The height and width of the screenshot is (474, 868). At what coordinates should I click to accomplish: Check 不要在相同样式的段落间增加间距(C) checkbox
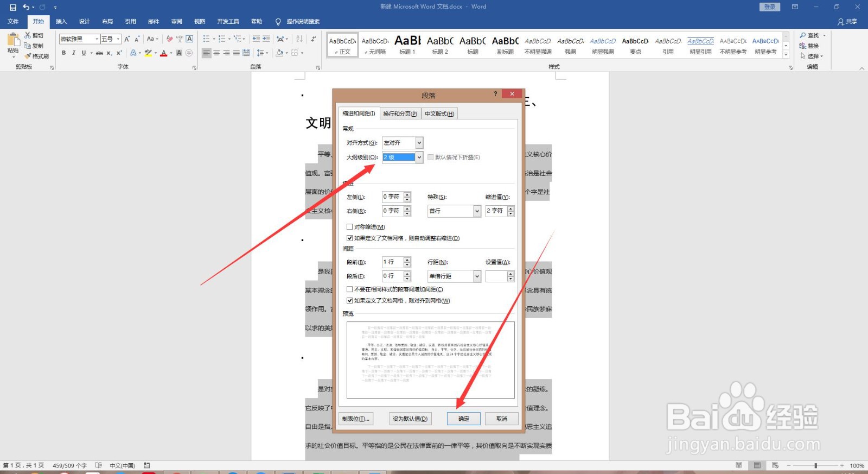tap(350, 289)
